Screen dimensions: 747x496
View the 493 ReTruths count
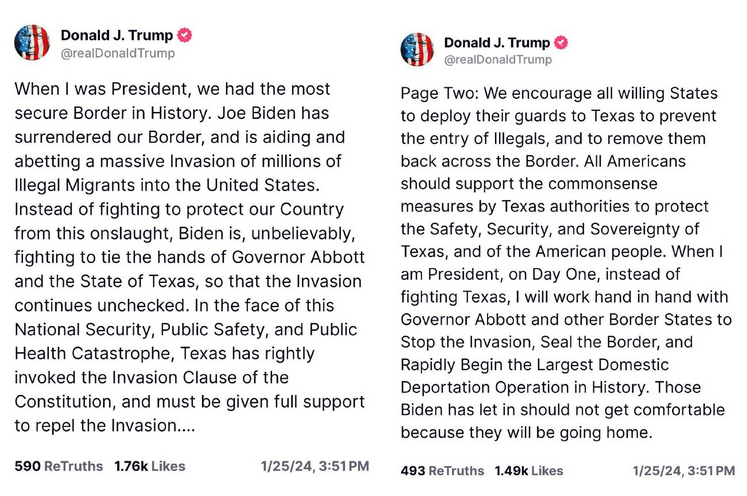tap(442, 470)
